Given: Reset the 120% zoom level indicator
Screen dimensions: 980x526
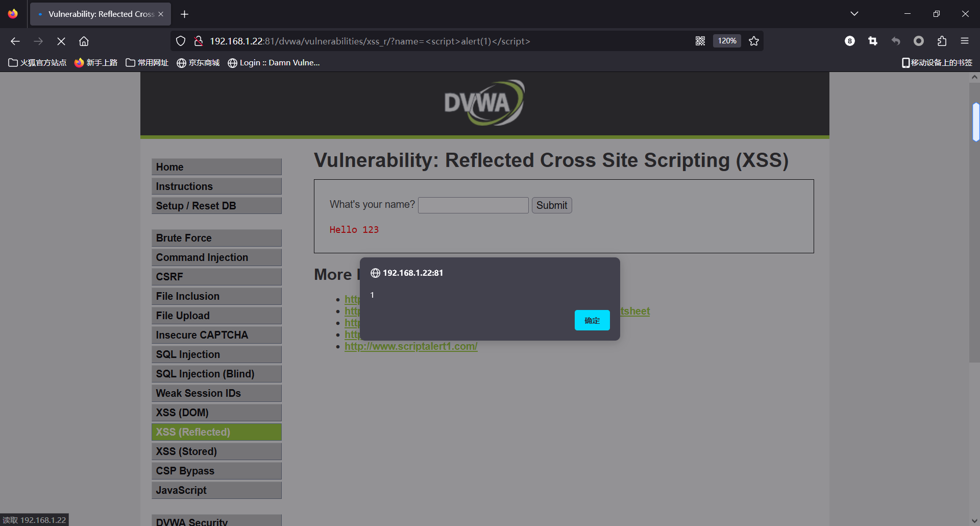Looking at the screenshot, I should coord(727,41).
